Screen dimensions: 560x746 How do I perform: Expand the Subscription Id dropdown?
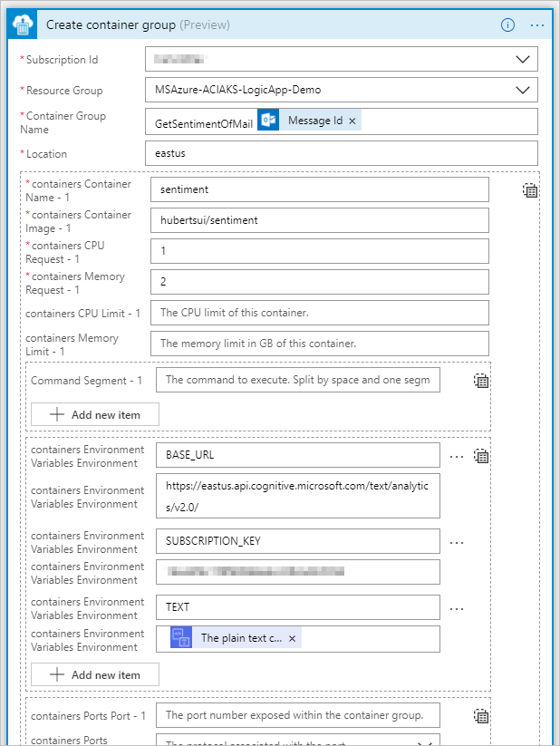click(523, 60)
